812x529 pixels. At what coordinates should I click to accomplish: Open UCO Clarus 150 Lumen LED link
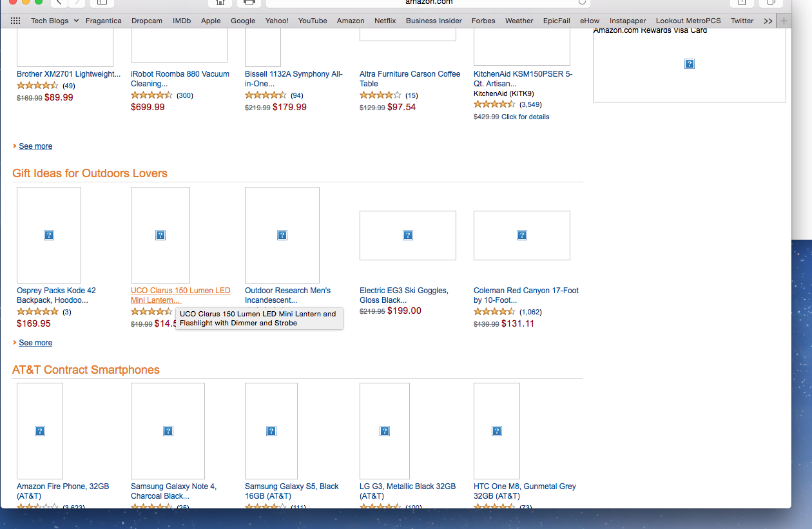pos(180,295)
